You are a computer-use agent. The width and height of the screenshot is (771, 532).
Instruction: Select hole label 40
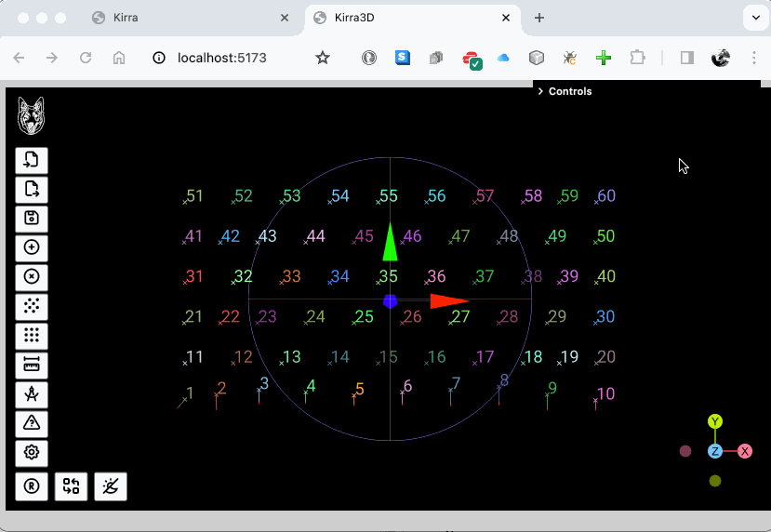click(x=606, y=276)
